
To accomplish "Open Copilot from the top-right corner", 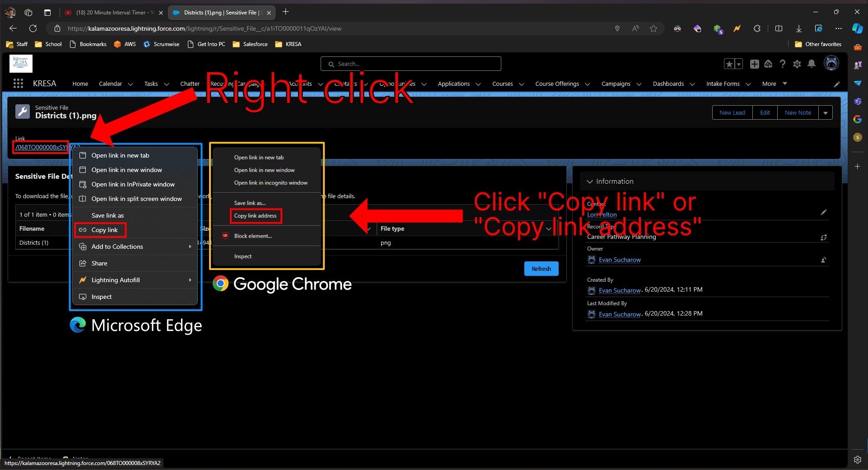I will (x=857, y=28).
